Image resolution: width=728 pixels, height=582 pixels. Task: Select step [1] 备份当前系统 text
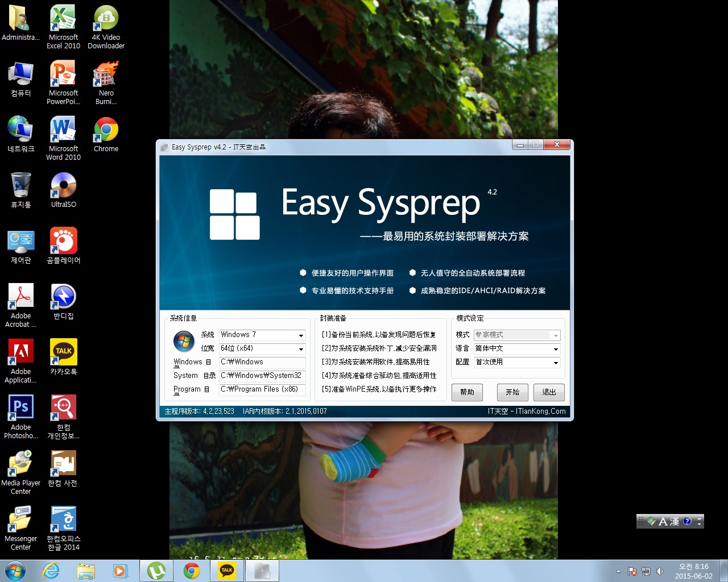point(379,335)
